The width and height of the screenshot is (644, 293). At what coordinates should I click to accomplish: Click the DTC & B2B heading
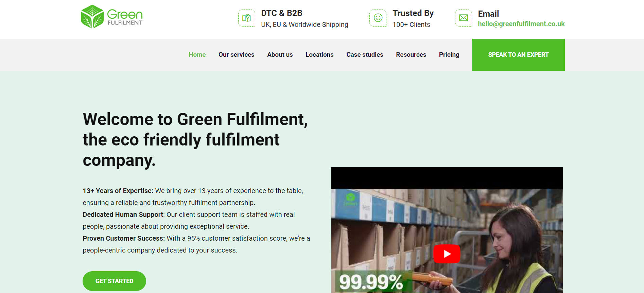tap(282, 13)
